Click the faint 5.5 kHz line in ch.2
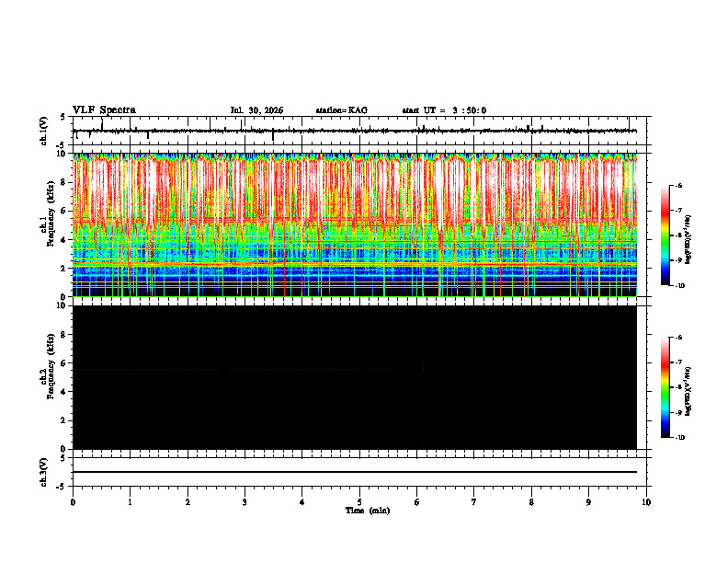 (x=233, y=369)
